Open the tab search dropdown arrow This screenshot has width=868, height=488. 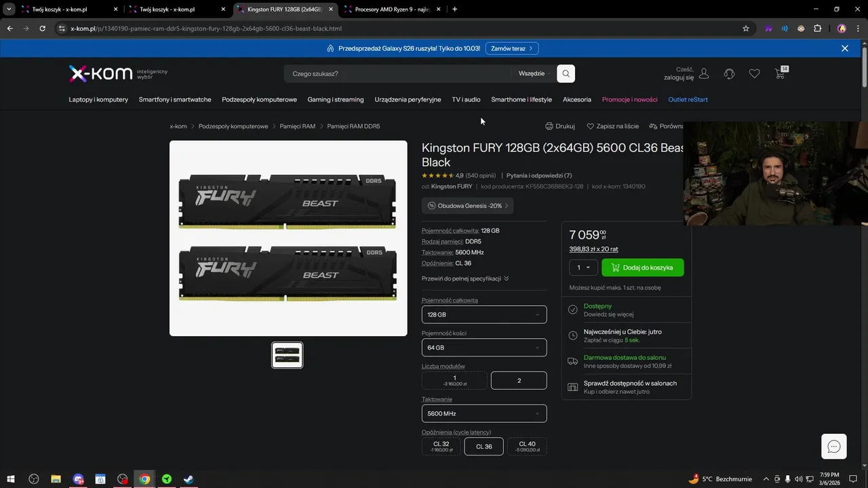[9, 9]
